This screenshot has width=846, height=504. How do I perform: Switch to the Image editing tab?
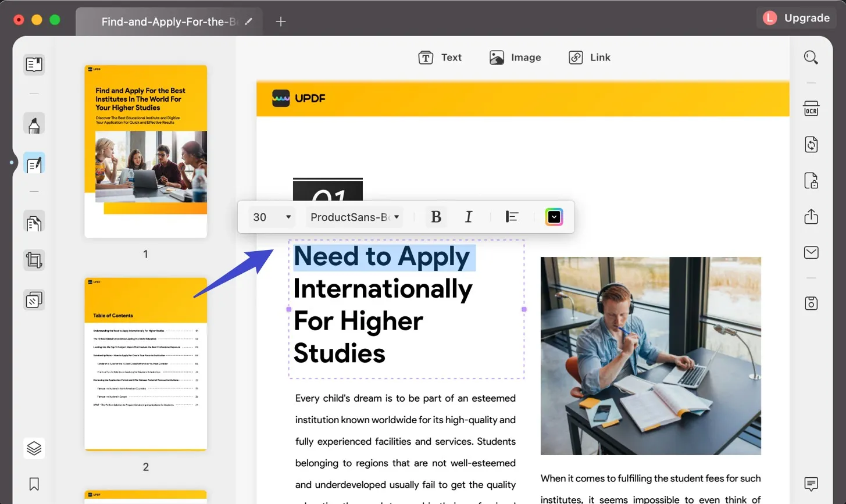click(x=515, y=57)
